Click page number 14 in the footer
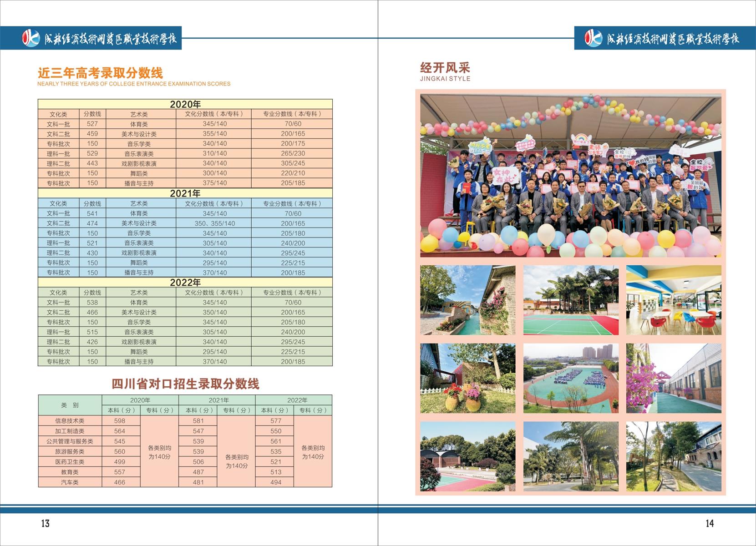Viewport: 756px width, 546px height. [x=710, y=523]
